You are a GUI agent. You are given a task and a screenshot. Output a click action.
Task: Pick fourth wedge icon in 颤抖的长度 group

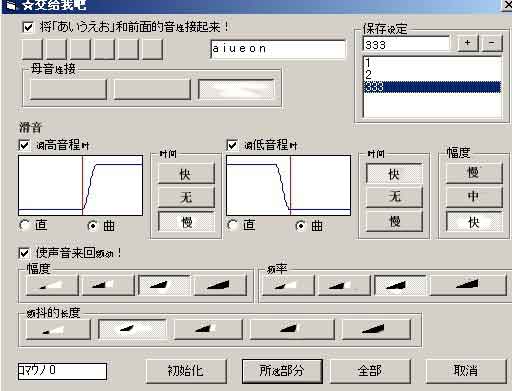[x=292, y=329]
